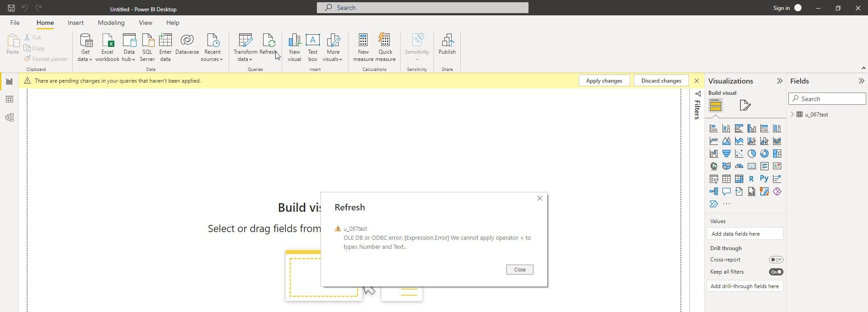Toggle Cross-report drill through switch
The width and height of the screenshot is (868, 312).
coord(776,260)
